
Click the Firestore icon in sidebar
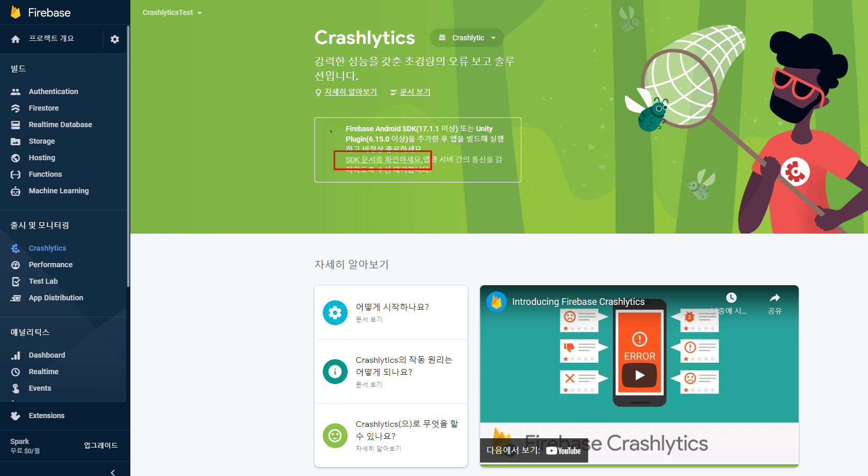pos(16,108)
